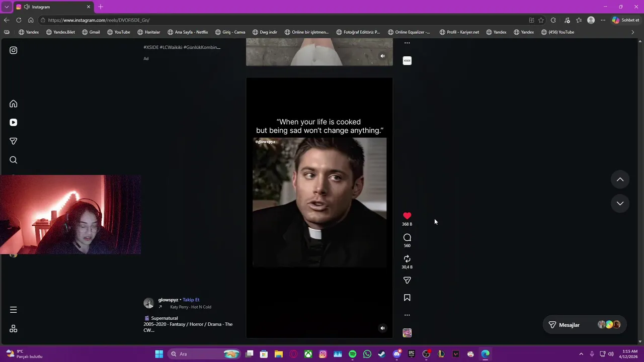Go to the browser home page
Viewport: 644px width, 362px height.
click(31, 20)
